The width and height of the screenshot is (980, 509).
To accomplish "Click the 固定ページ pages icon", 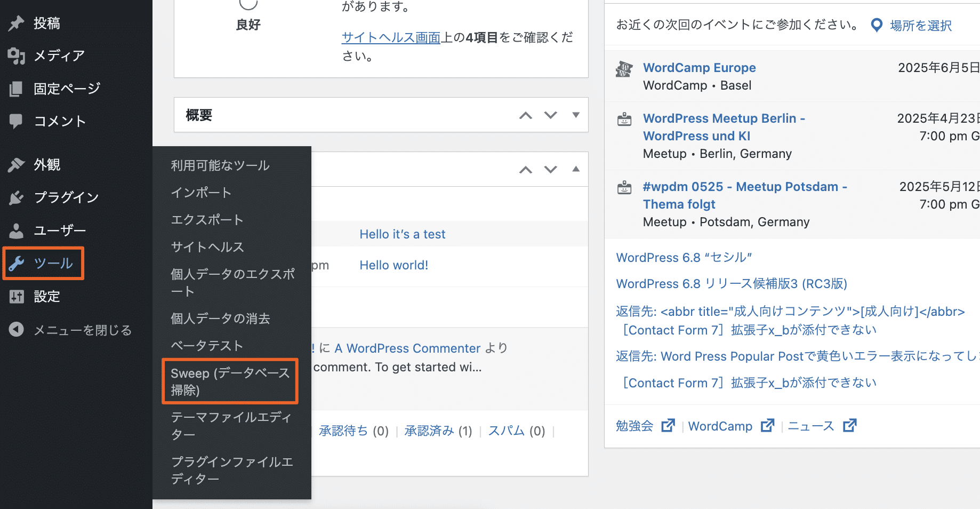I will [x=17, y=89].
